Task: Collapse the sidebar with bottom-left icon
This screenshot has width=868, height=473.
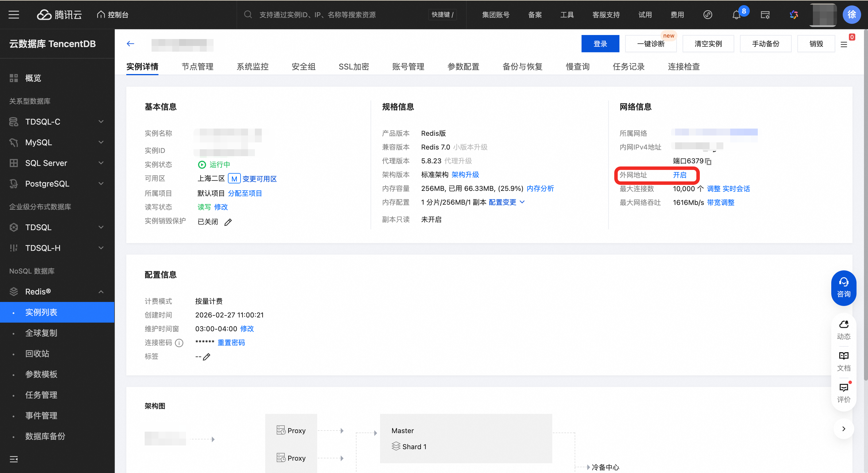Action: point(14,459)
